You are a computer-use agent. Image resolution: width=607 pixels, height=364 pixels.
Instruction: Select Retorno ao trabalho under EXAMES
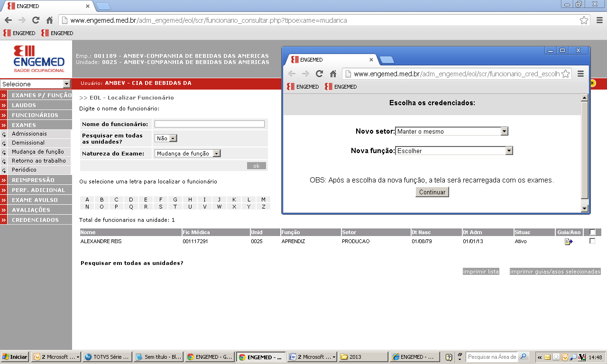(39, 161)
